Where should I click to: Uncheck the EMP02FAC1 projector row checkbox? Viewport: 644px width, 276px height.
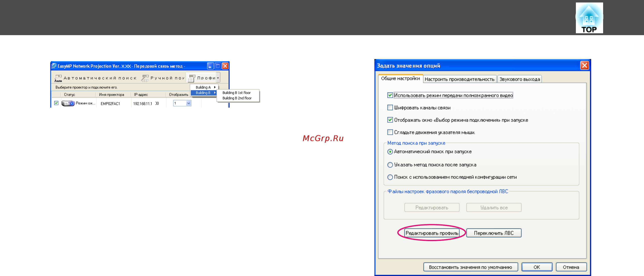(56, 103)
